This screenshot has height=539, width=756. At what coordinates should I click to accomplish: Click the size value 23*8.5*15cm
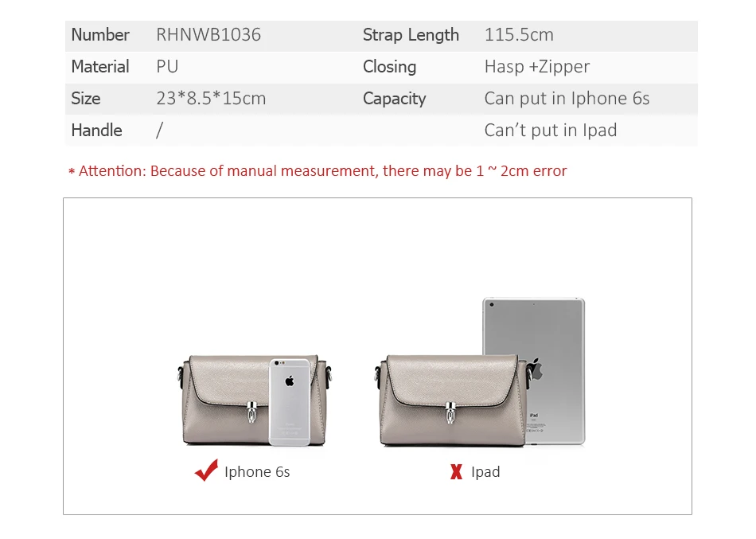[211, 99]
